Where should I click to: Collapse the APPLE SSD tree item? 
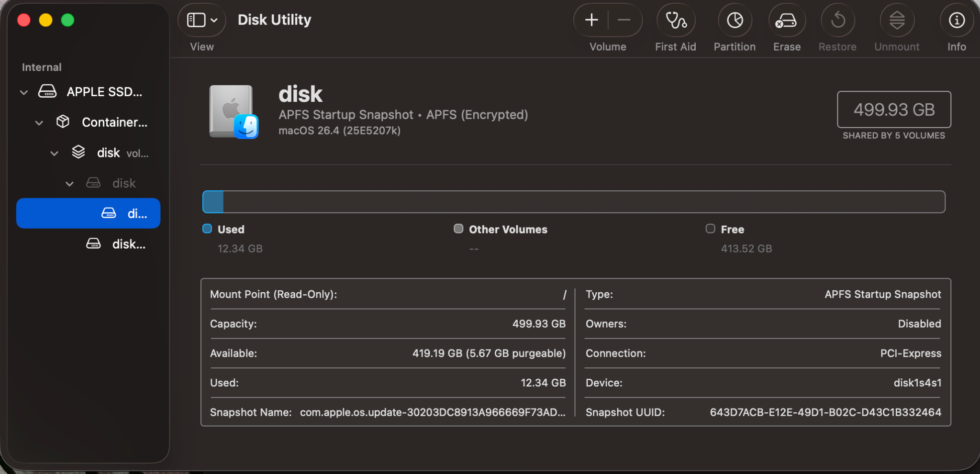[x=24, y=92]
